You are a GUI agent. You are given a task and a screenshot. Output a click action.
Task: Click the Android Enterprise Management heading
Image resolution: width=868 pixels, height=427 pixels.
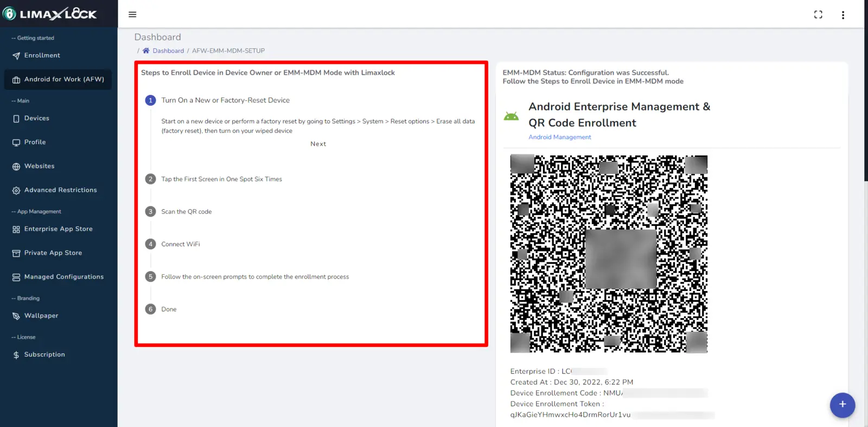click(x=620, y=115)
